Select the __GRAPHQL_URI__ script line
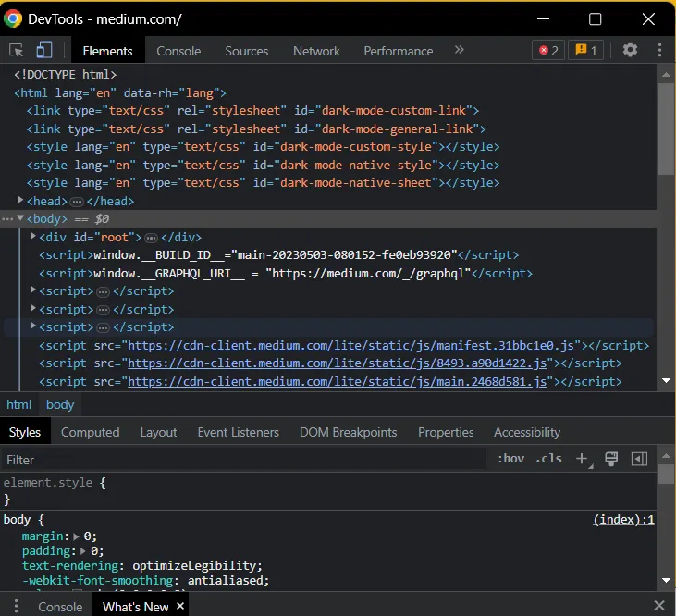The height and width of the screenshot is (616, 676). pyautogui.click(x=286, y=274)
